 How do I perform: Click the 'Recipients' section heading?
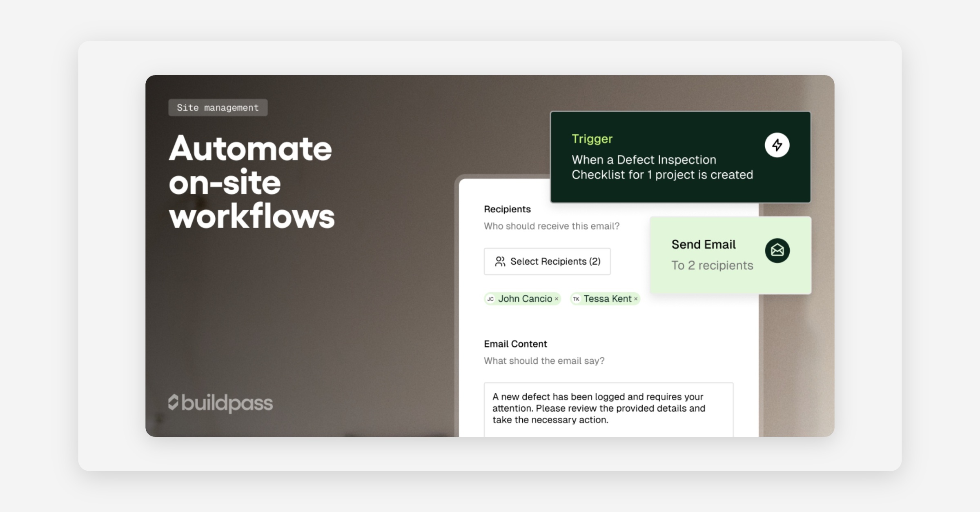[507, 209]
